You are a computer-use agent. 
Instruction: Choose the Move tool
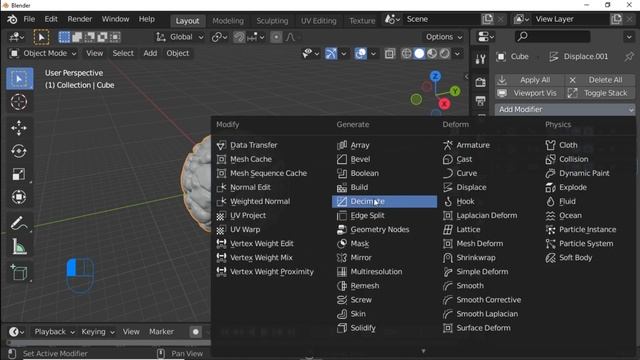19,128
